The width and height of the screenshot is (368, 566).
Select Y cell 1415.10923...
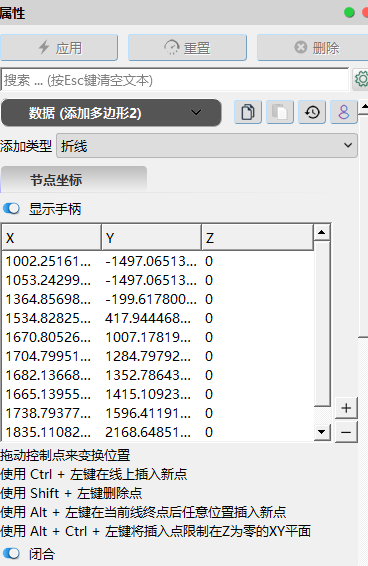point(151,394)
